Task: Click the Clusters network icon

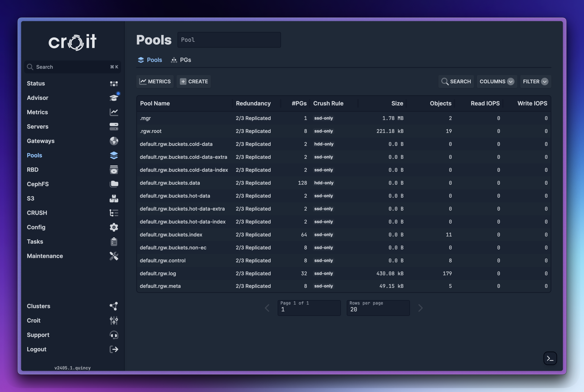Action: (114, 306)
